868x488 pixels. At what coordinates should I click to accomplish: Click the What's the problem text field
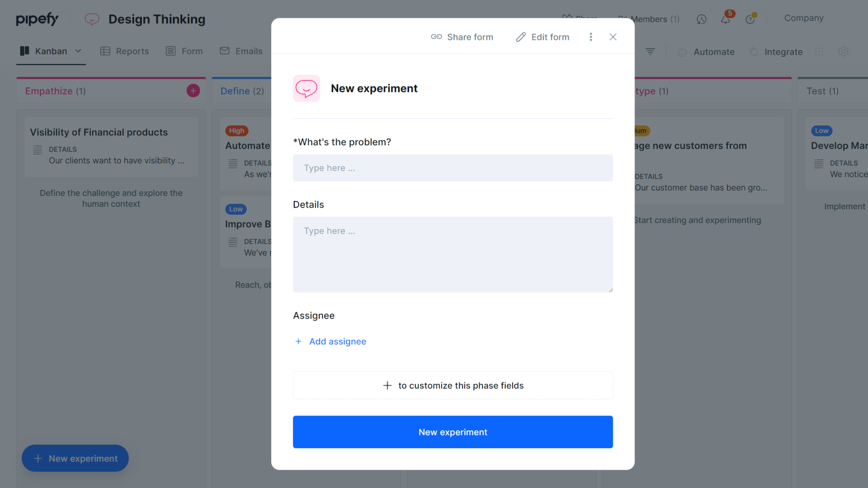(x=452, y=168)
